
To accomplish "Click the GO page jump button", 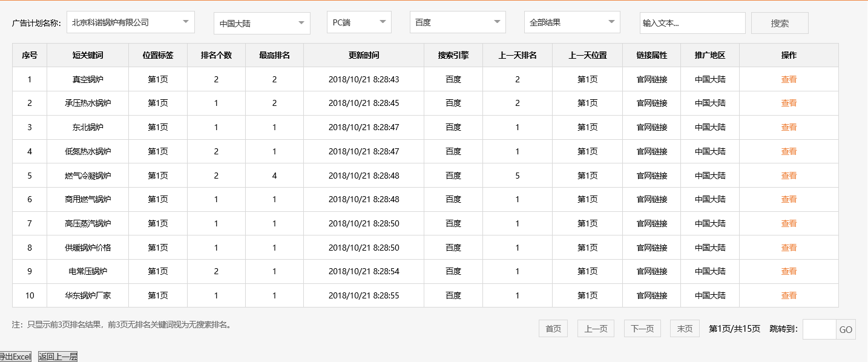I will pos(846,329).
